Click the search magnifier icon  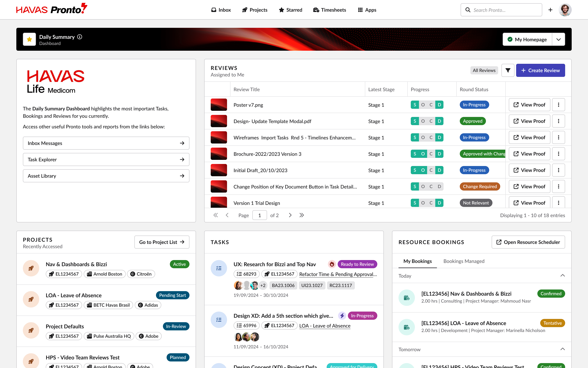468,10
